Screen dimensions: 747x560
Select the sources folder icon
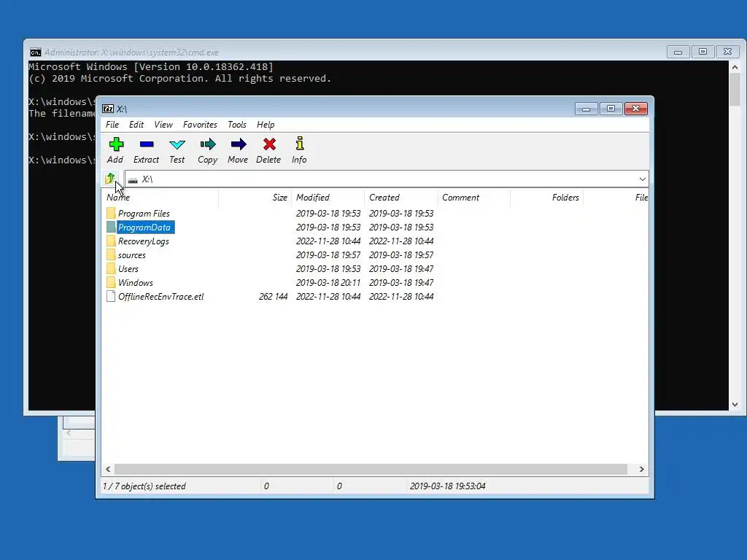click(111, 254)
